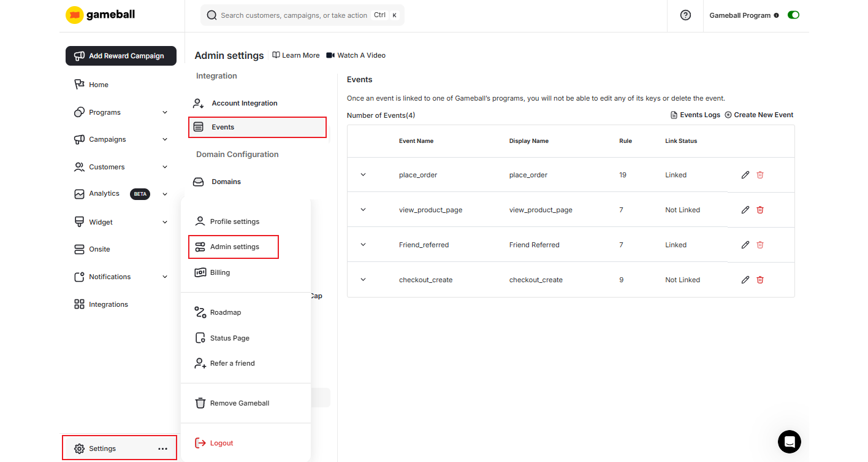Select Billing in the settings menu
Image resolution: width=868 pixels, height=462 pixels.
[219, 272]
